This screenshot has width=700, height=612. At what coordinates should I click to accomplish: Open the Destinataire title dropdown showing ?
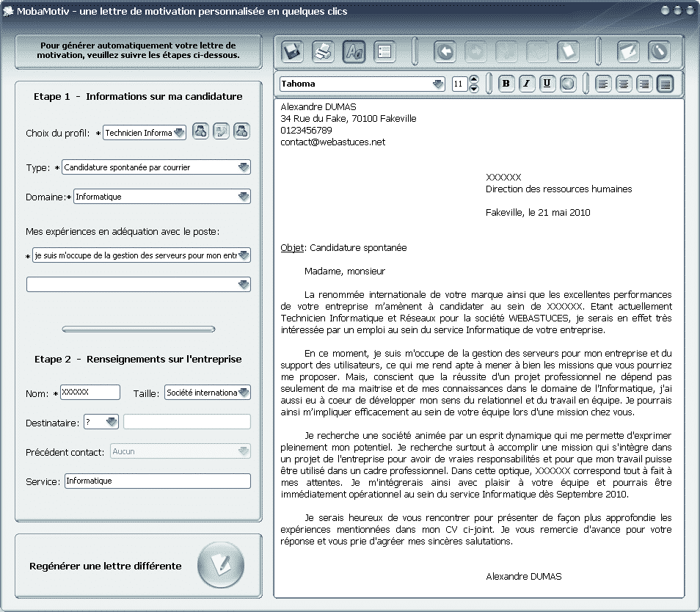pyautogui.click(x=101, y=422)
